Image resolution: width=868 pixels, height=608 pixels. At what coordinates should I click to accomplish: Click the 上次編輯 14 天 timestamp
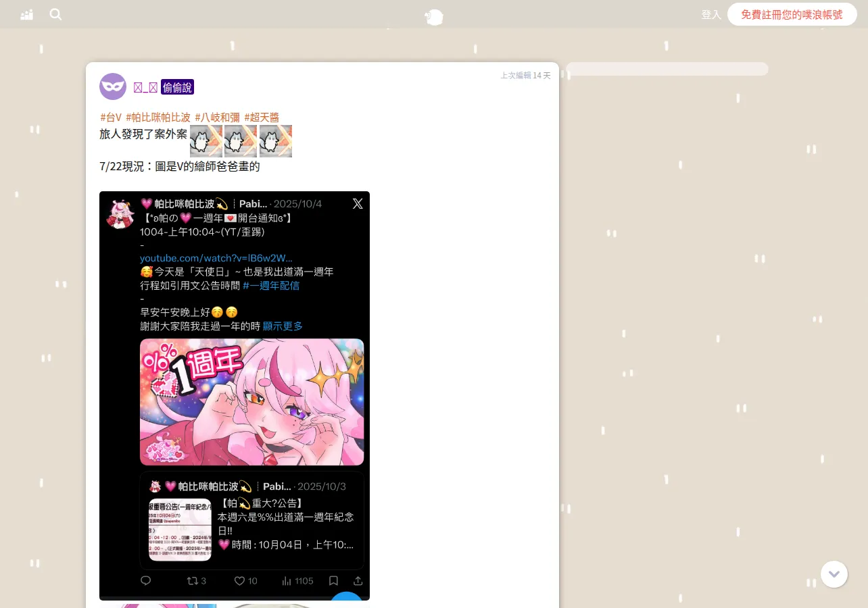pyautogui.click(x=525, y=76)
